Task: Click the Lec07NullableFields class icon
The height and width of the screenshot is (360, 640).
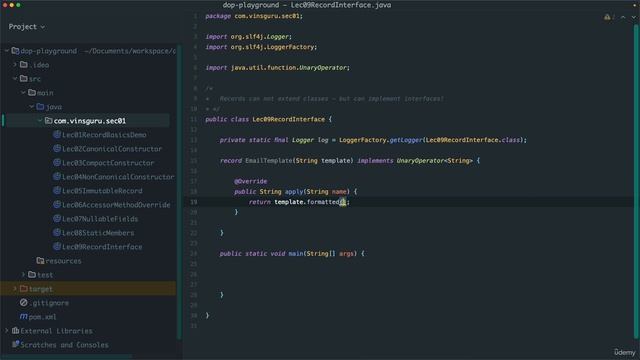Action: tap(57, 218)
